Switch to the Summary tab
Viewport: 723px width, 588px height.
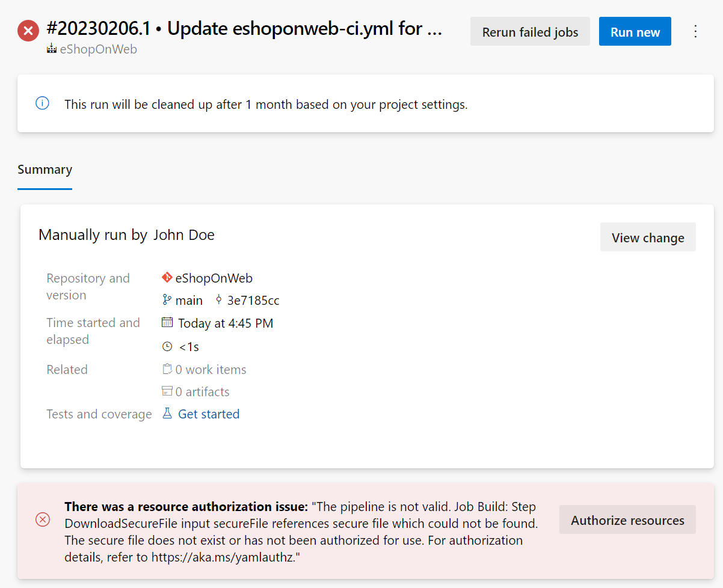point(45,170)
